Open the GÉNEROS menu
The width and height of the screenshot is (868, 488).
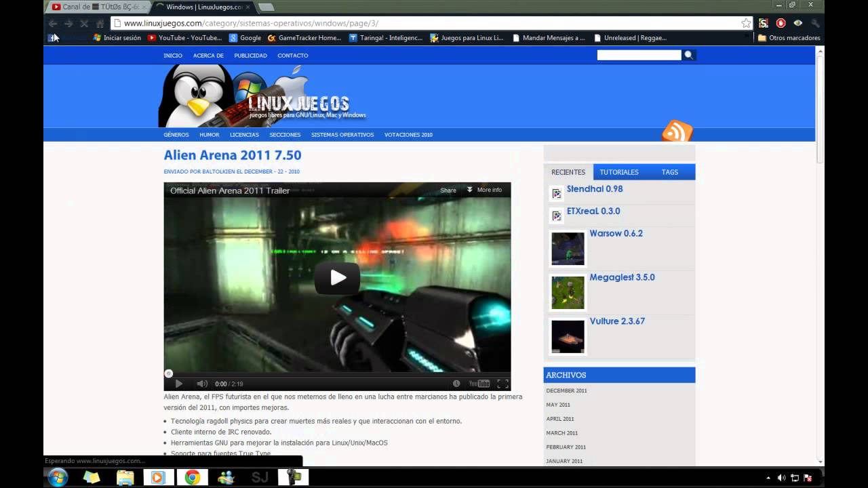coord(176,135)
